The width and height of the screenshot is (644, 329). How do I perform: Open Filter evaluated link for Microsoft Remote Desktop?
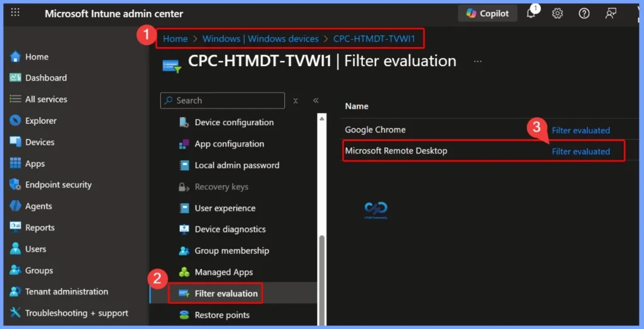580,151
